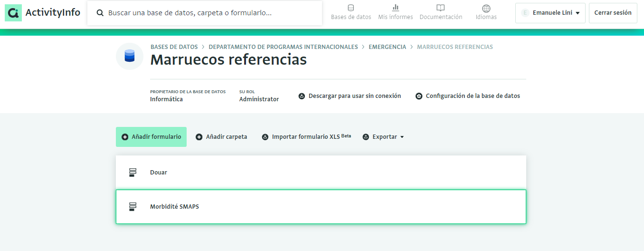The image size is (644, 251).
Task: Click the offline download icon
Action: 302,96
